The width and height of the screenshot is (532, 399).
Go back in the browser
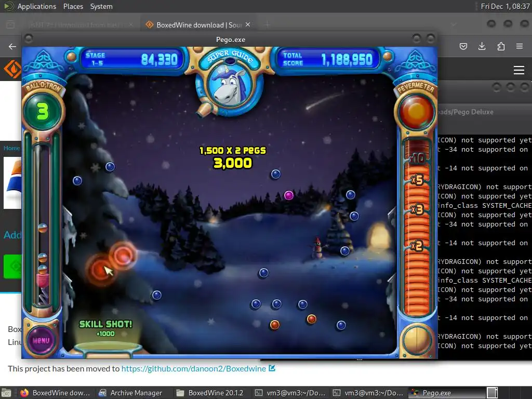12,46
